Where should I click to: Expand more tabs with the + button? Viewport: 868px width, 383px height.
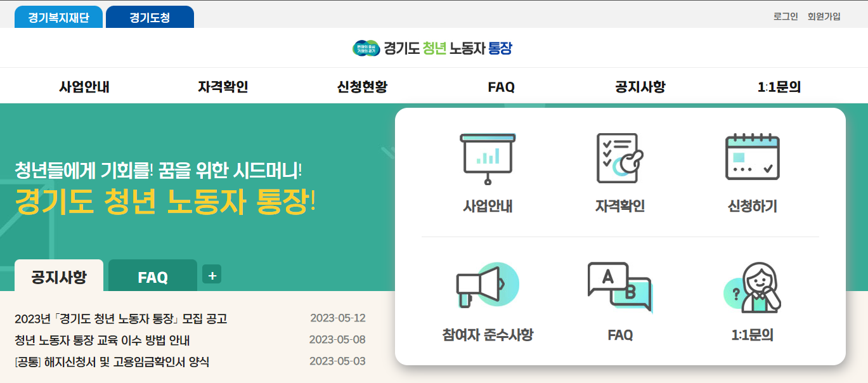(212, 275)
